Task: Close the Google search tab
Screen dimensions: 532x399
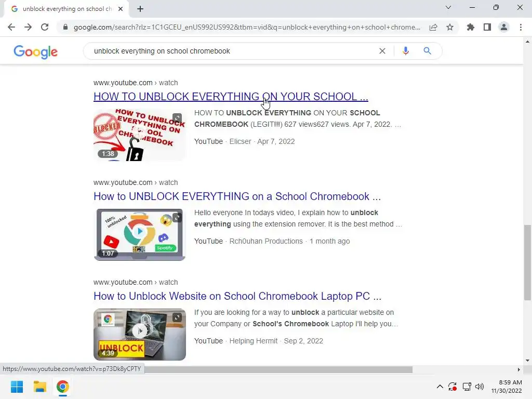Action: [x=121, y=9]
